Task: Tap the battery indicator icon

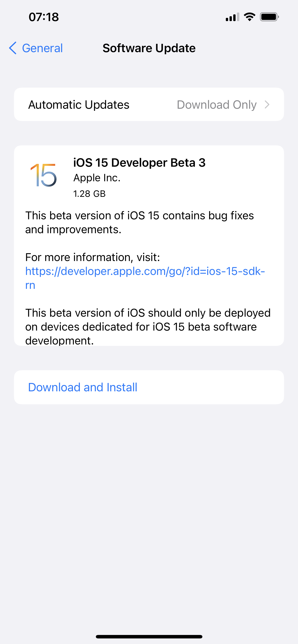Action: (x=269, y=17)
